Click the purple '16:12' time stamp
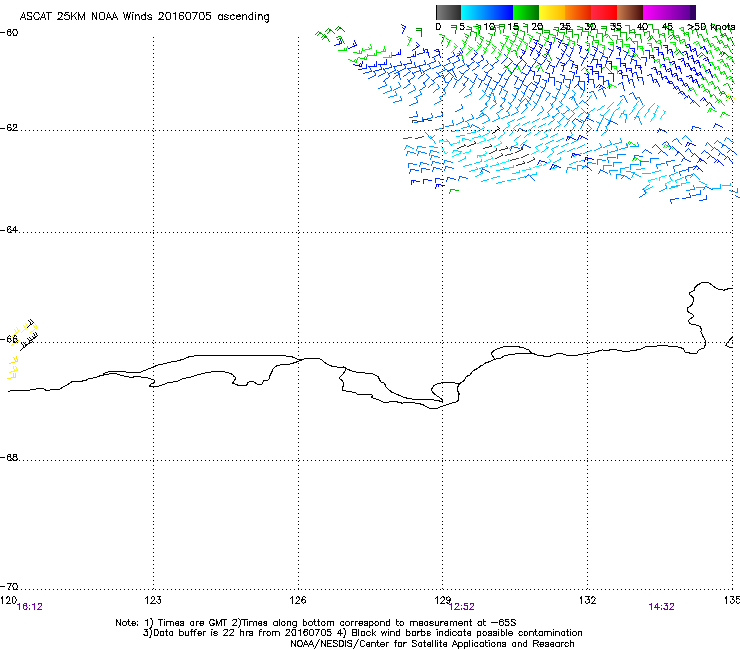The height and width of the screenshot is (650, 740). pyautogui.click(x=29, y=607)
